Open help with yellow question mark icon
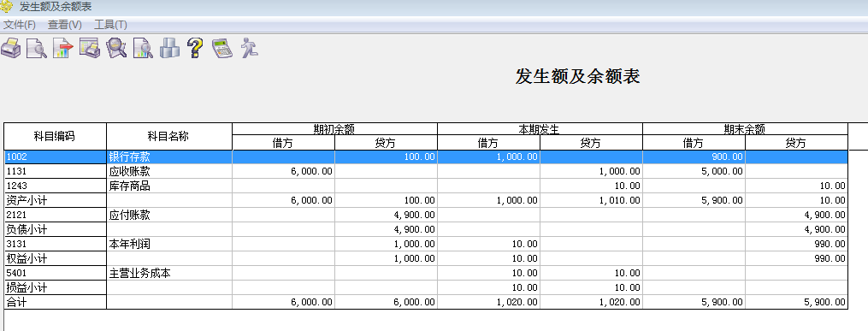 (196, 48)
